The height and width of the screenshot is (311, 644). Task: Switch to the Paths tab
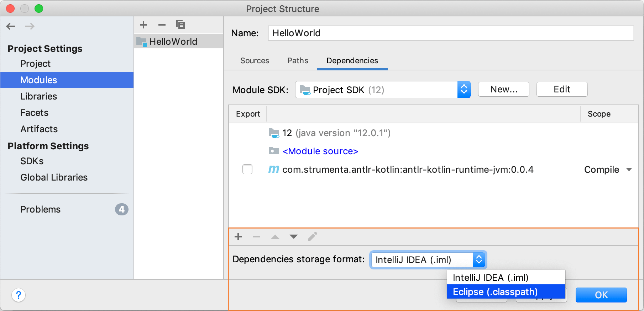coord(298,61)
